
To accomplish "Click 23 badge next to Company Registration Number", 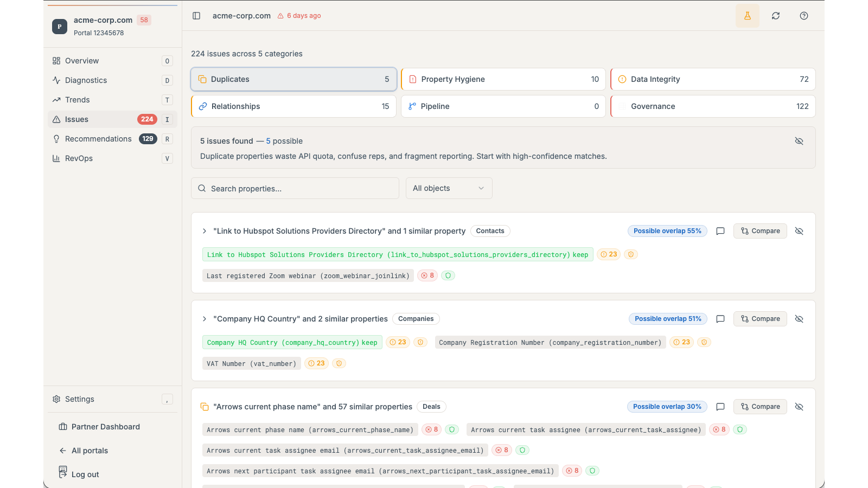I will (681, 342).
